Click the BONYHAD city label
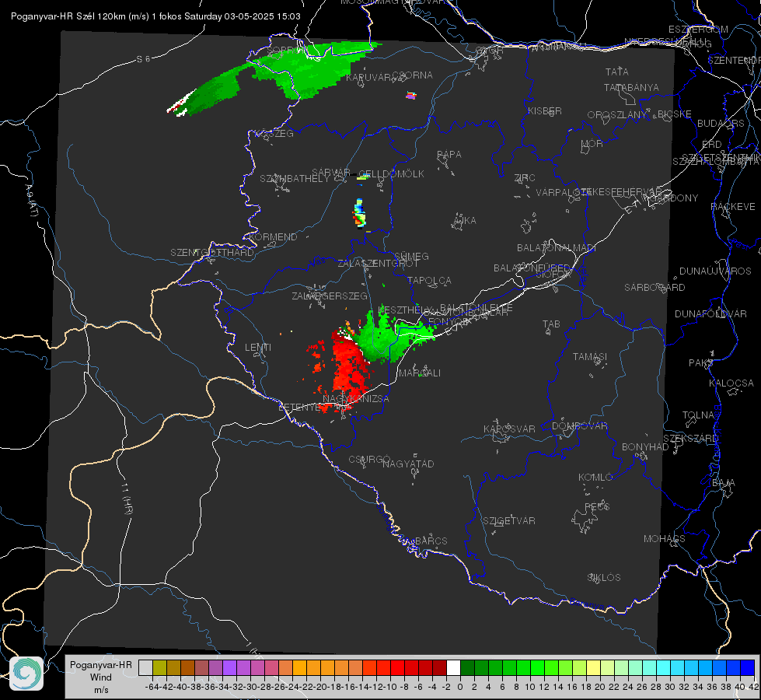This screenshot has width=761, height=700. coord(645,447)
